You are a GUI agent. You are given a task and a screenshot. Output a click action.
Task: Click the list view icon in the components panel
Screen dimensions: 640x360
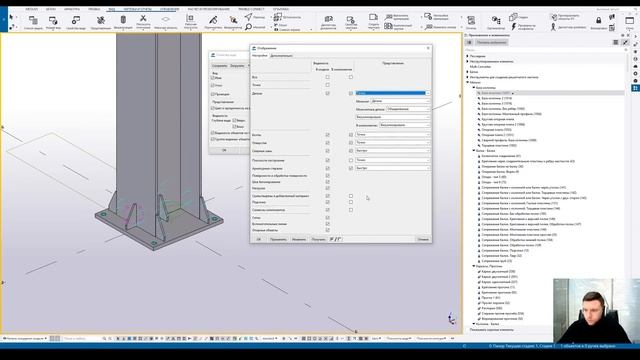(616, 42)
